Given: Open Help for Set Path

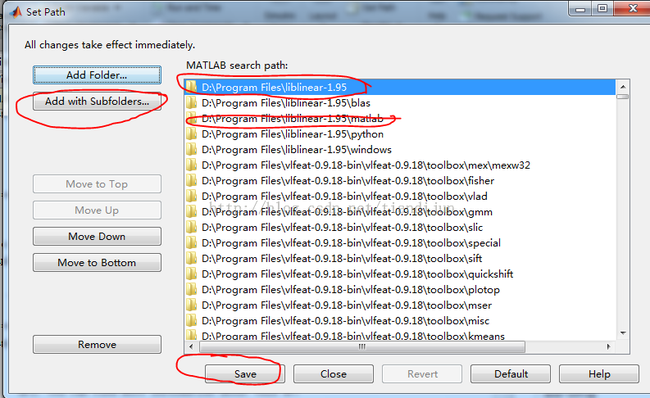Looking at the screenshot, I should [x=599, y=374].
